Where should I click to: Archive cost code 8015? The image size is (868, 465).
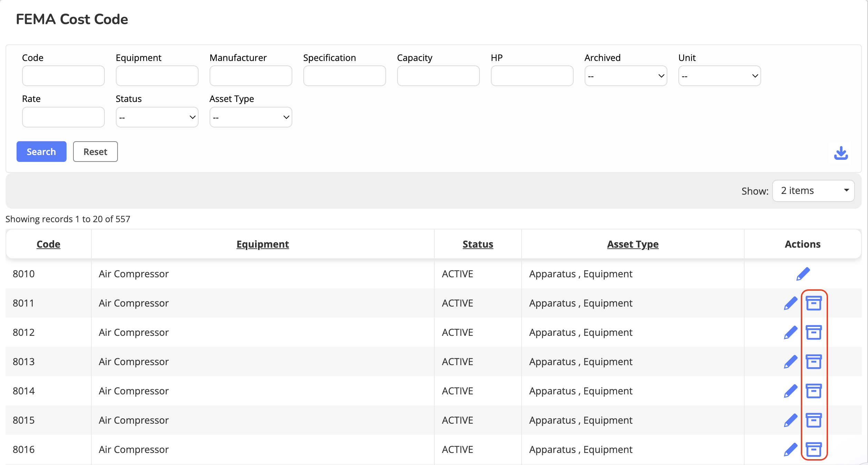tap(814, 420)
